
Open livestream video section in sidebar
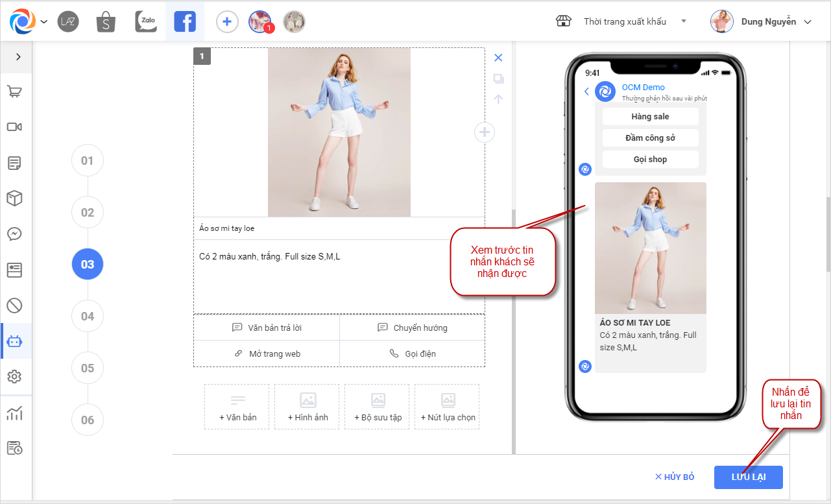(15, 126)
